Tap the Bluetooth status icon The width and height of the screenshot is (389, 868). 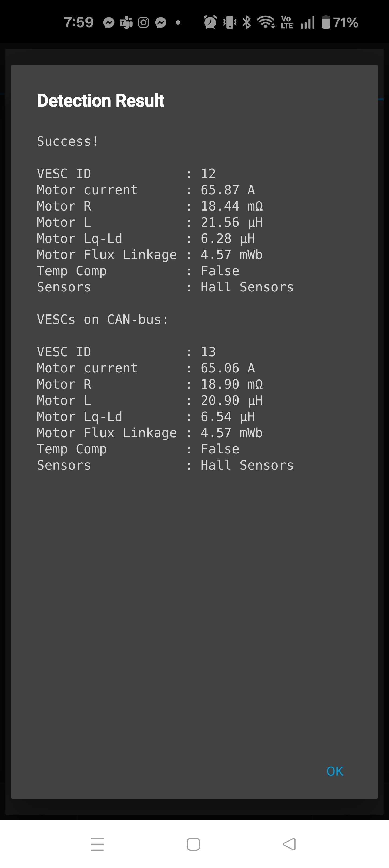[x=247, y=22]
